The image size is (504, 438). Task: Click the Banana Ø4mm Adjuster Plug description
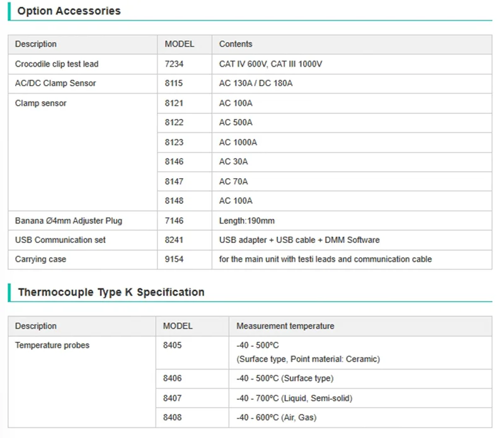pos(69,221)
